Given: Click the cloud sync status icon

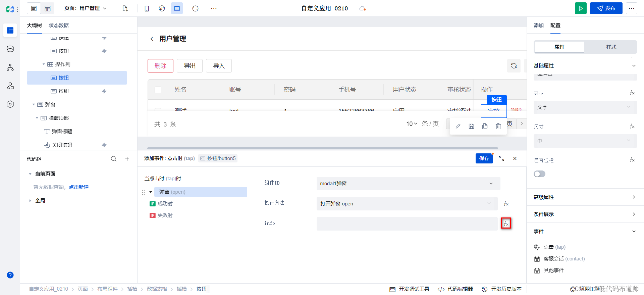Looking at the screenshot, I should tap(362, 8).
